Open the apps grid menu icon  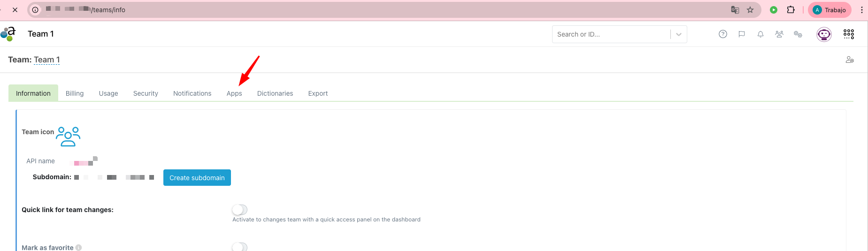849,34
